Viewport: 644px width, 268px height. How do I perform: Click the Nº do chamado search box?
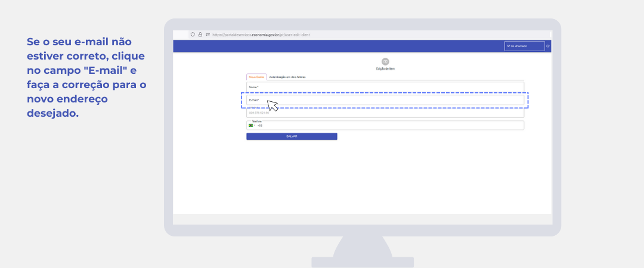[x=525, y=46]
